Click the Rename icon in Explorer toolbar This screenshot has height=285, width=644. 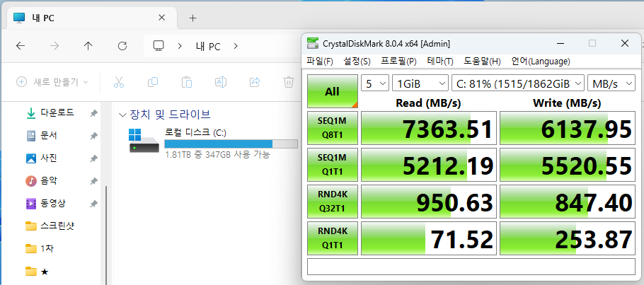tap(221, 82)
